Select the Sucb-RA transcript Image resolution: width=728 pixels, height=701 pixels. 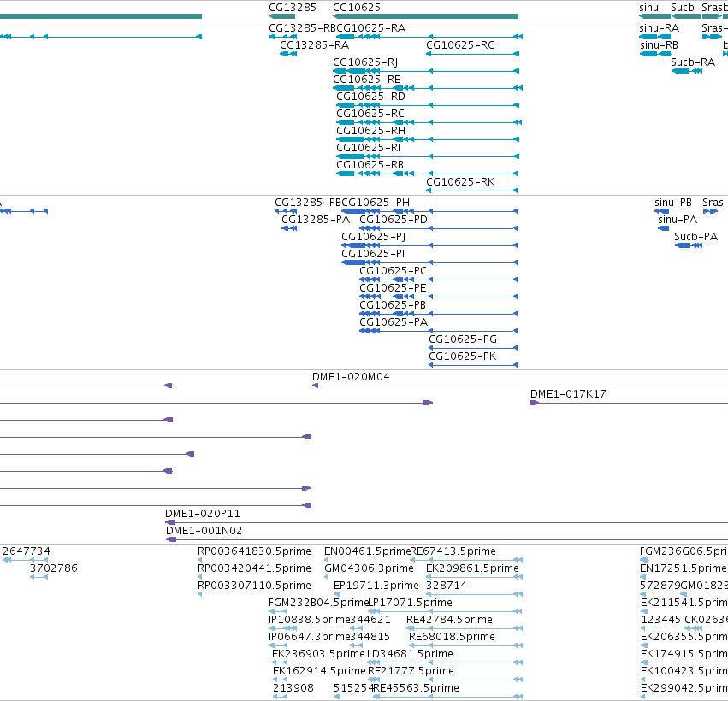click(x=693, y=62)
